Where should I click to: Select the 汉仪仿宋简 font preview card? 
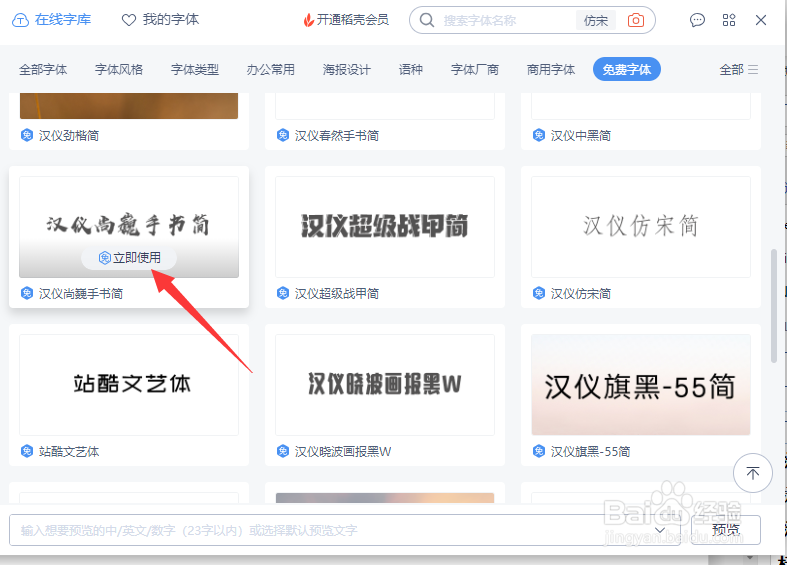coord(640,226)
